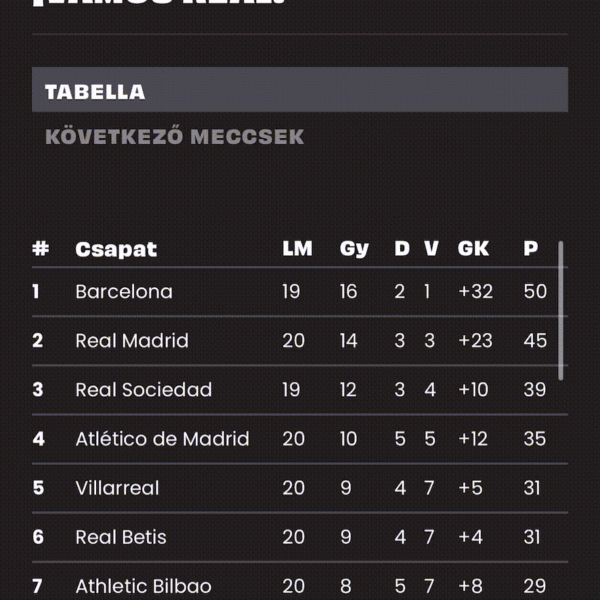Open the Real Madrid team row
This screenshot has height=600, width=600.
[300, 341]
